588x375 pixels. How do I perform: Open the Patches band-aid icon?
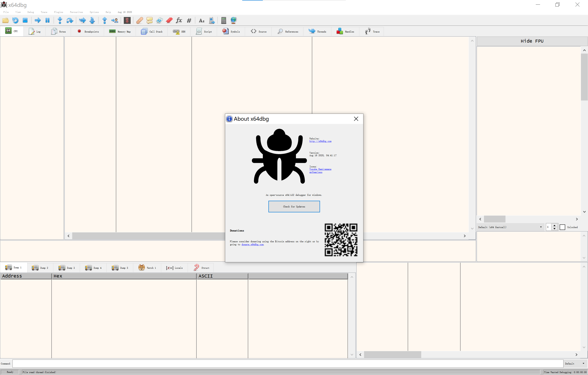[x=139, y=20]
